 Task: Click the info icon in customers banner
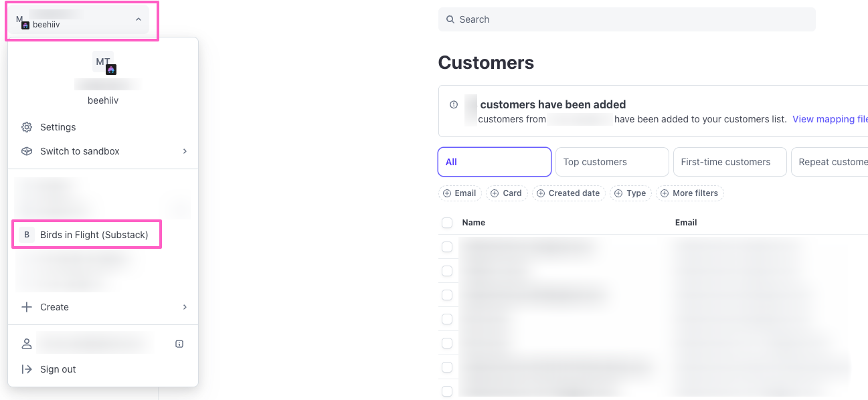point(454,105)
